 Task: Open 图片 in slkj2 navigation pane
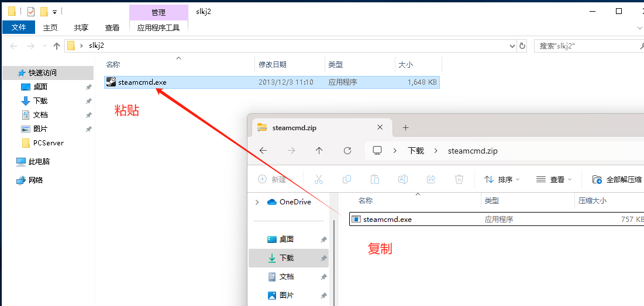[41, 129]
